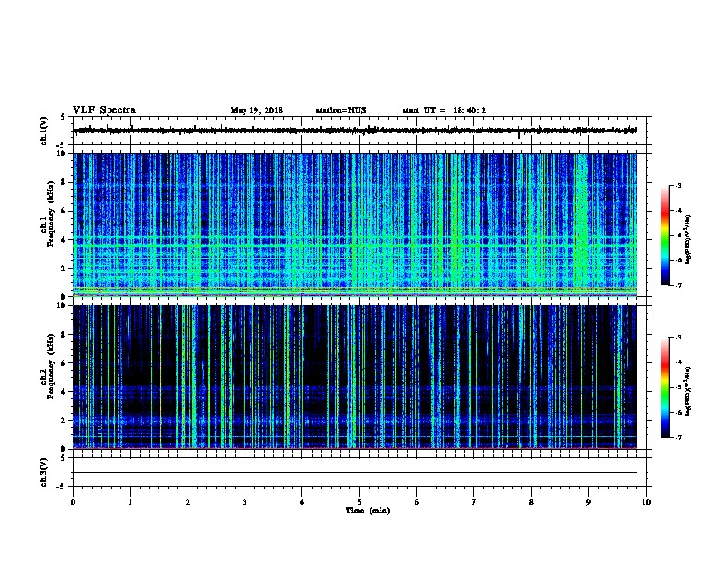Click ch.1 frequency axis "2" tick label
The image size is (728, 563).
(x=63, y=269)
